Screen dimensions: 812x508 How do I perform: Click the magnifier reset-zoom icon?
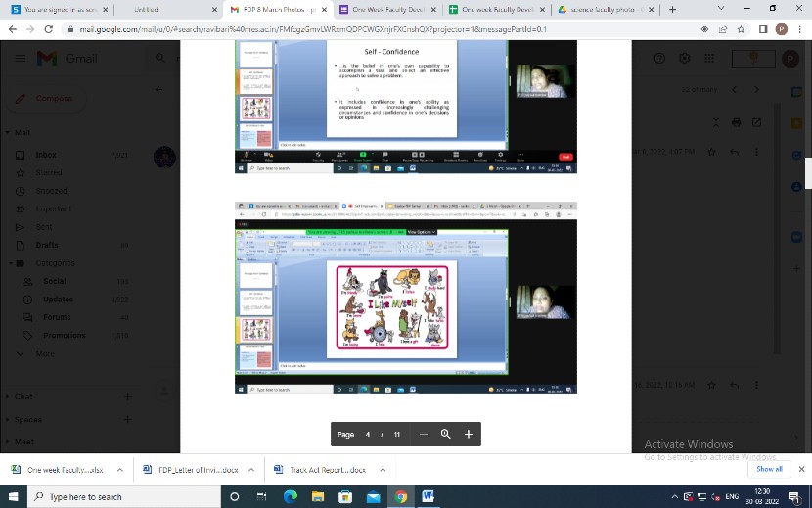click(x=445, y=434)
